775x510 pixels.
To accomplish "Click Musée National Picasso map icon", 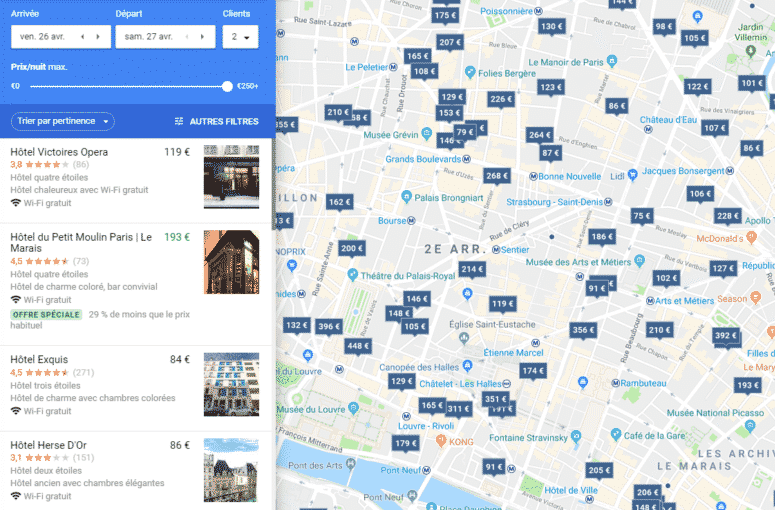I will pos(750,425).
